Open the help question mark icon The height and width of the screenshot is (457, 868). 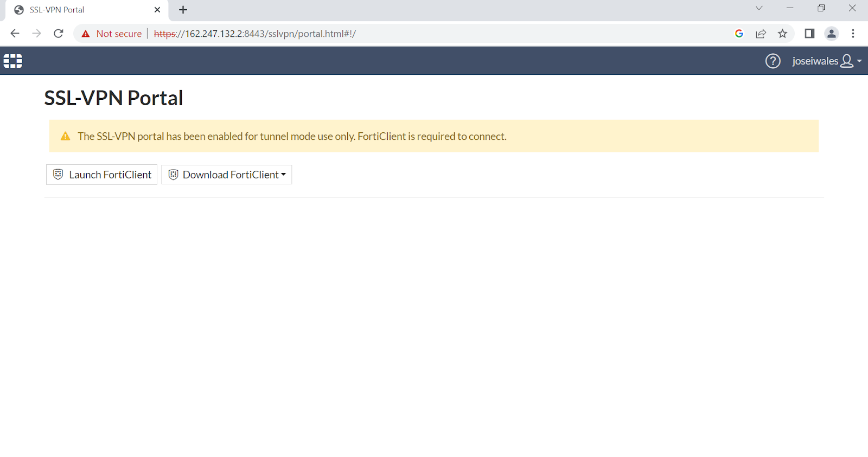[x=773, y=61]
